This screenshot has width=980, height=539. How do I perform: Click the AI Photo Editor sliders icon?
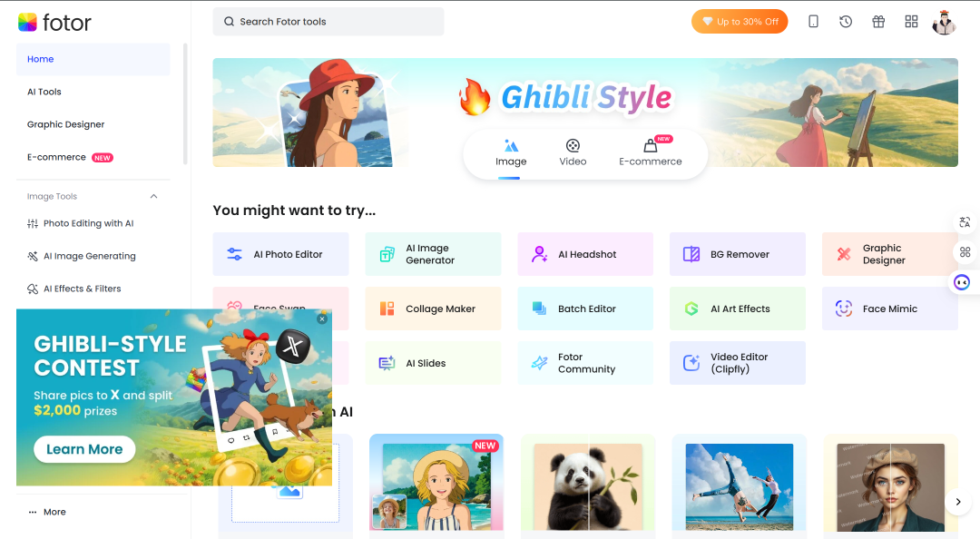click(234, 254)
